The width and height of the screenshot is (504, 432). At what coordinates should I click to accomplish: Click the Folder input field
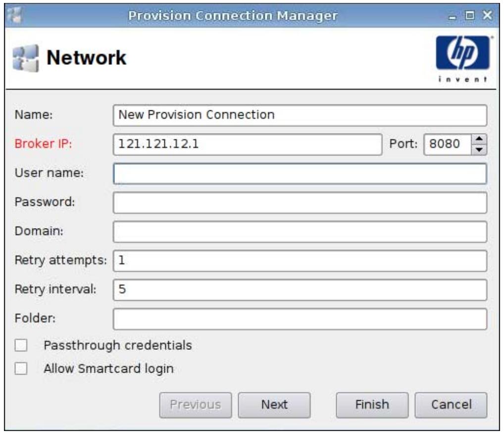(x=300, y=319)
